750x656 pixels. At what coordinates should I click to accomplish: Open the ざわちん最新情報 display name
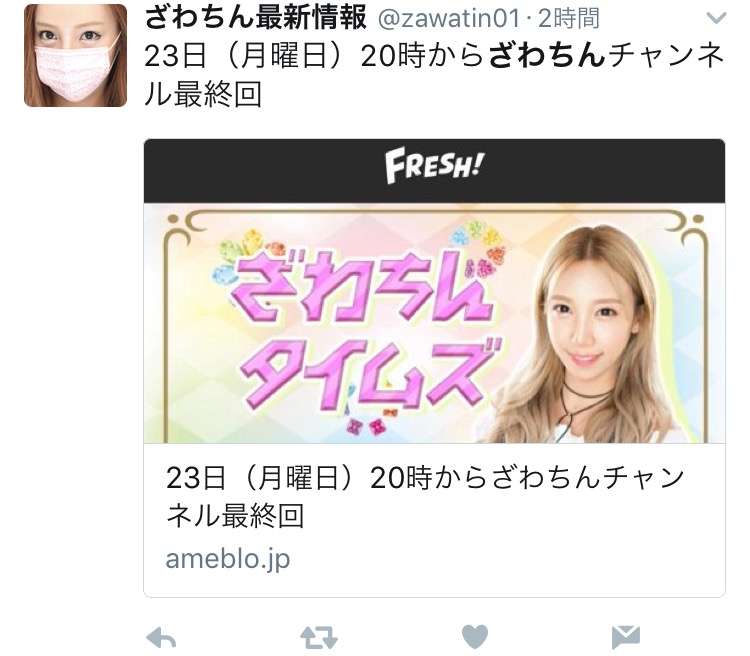tap(255, 17)
